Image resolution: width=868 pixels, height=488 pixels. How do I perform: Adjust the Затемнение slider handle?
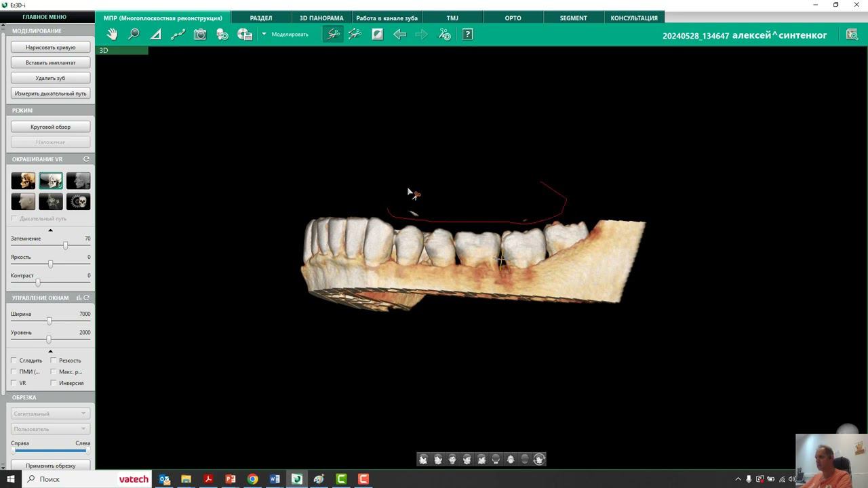point(65,245)
